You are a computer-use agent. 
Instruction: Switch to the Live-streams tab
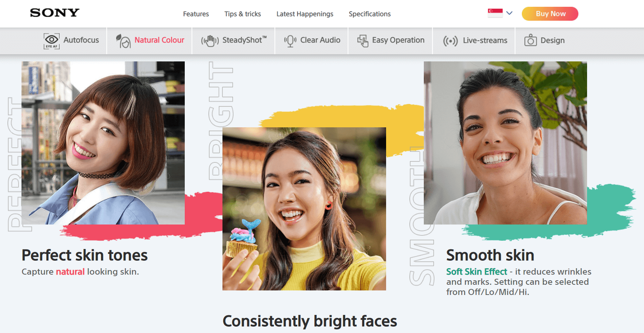[485, 40]
